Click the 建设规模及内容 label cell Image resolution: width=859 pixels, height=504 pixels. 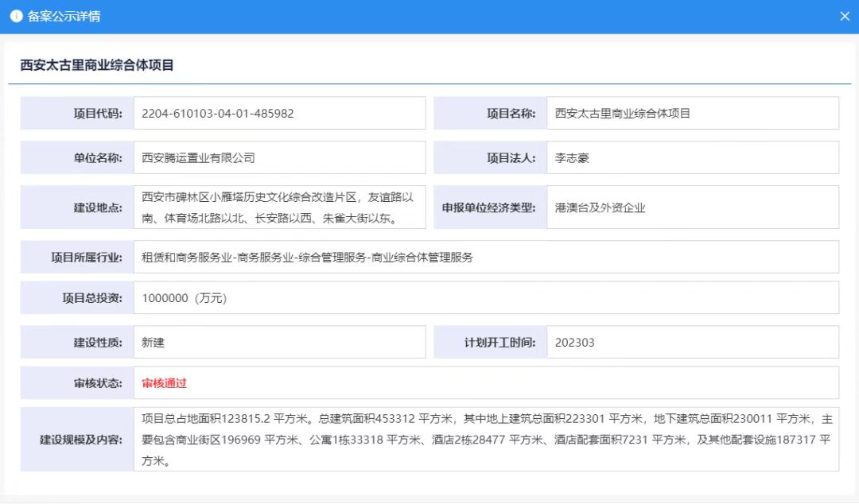[76, 440]
